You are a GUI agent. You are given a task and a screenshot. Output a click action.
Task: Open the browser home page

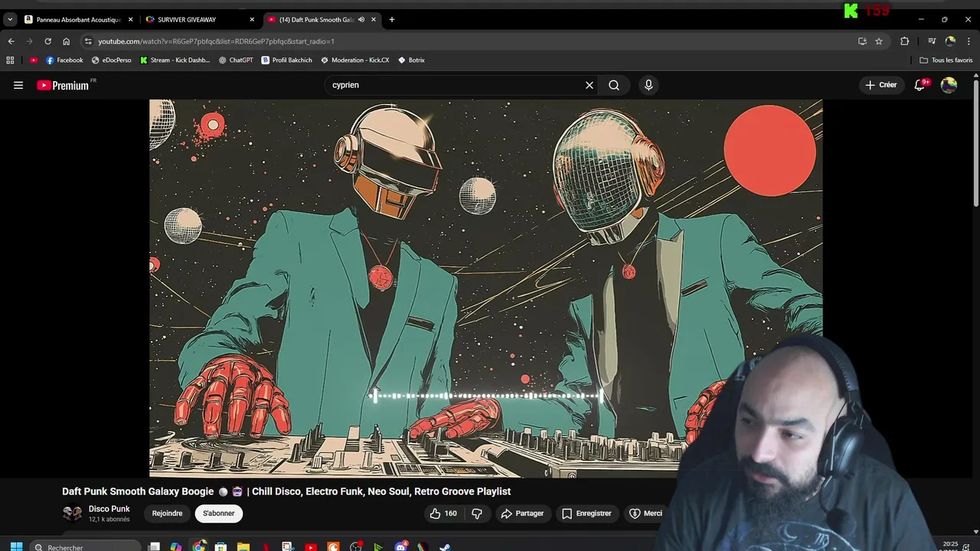66,41
